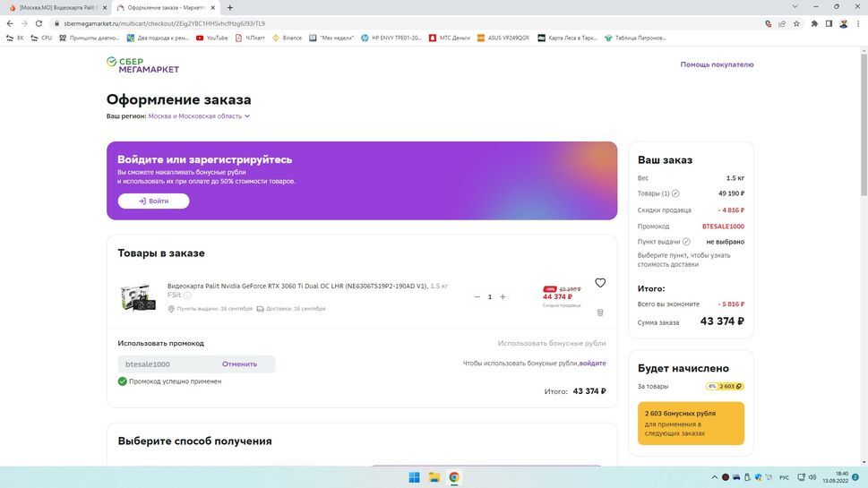Viewport: 868px width, 488px height.
Task: Open File Explorer from the taskbar
Action: [x=434, y=477]
